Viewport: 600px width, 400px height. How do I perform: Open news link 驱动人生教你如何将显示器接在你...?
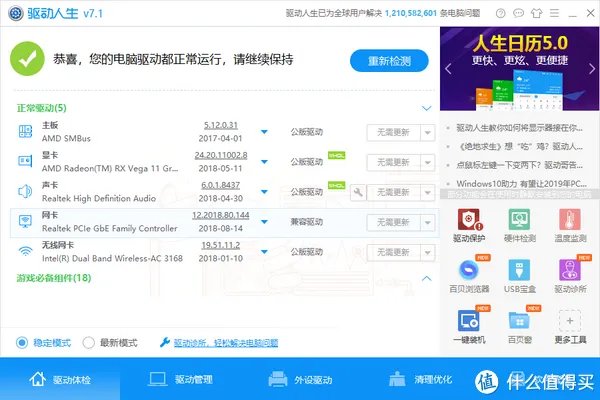pos(519,128)
